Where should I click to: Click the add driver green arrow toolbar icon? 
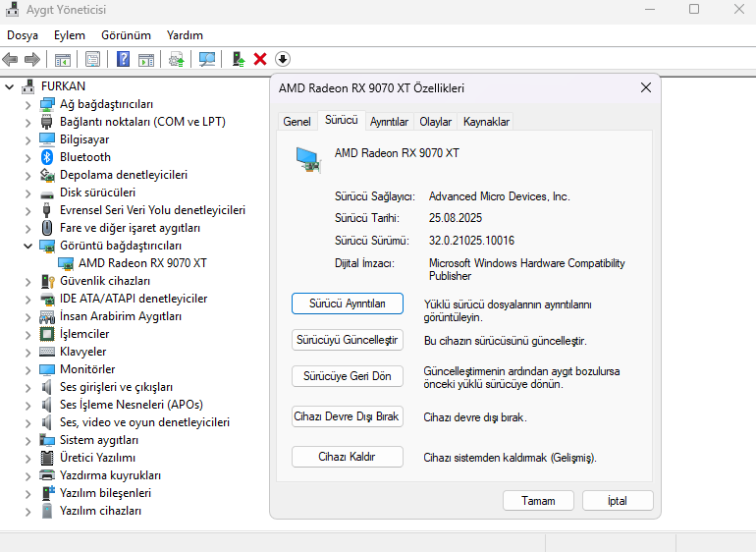pos(239,59)
